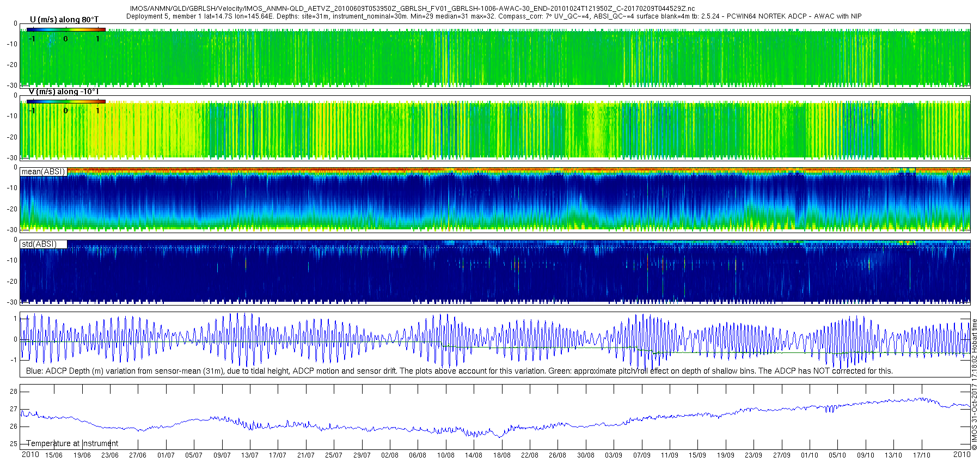Click the 27 tick on the temperature axis
The width and height of the screenshot is (980, 463).
[x=14, y=409]
